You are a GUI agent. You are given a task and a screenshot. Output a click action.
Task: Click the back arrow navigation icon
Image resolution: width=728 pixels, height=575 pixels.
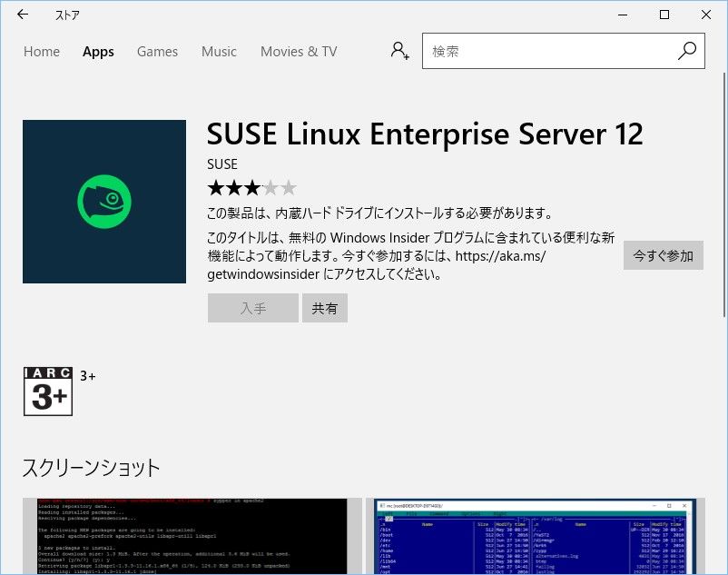[x=22, y=15]
